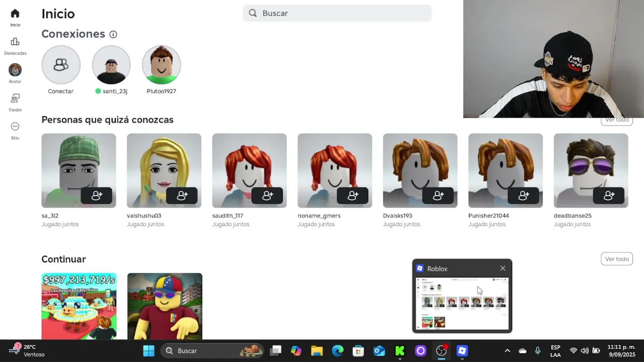The height and width of the screenshot is (362, 644).
Task: Open the volume tray icon
Action: (585, 351)
